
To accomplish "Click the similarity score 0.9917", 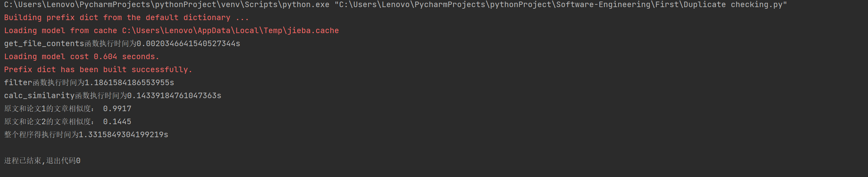I will [x=117, y=109].
